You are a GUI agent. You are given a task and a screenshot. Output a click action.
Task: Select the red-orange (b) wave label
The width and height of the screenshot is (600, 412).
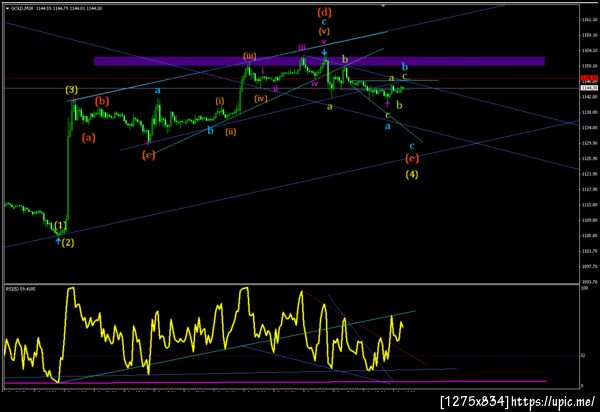click(x=102, y=101)
